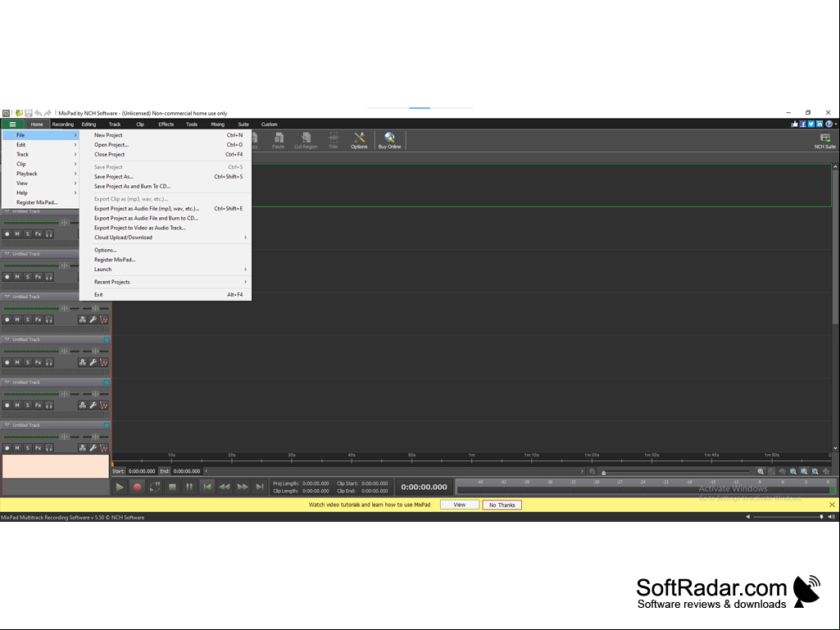Select Export Project as Audio File (mp3, wav, etc.)
840x630 pixels.
pos(165,208)
